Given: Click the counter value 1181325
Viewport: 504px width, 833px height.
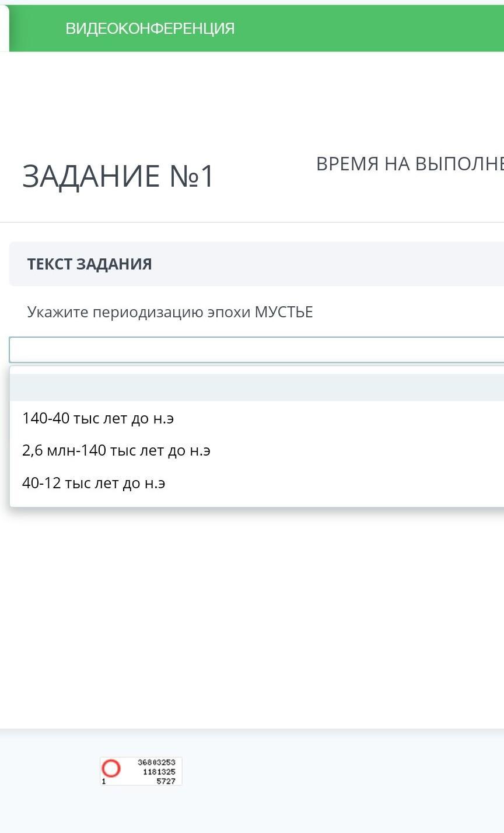Looking at the screenshot, I should point(159,772).
